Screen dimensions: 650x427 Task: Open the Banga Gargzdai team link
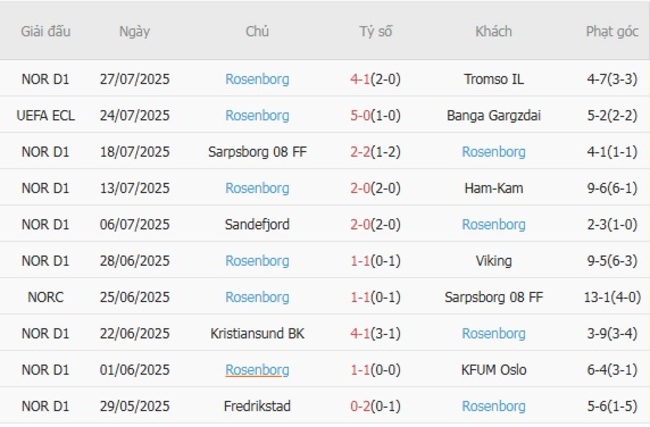pos(494,115)
